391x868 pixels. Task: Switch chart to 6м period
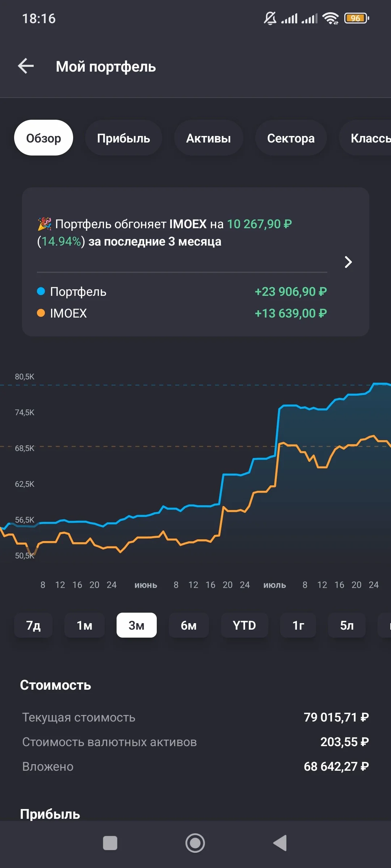(189, 625)
